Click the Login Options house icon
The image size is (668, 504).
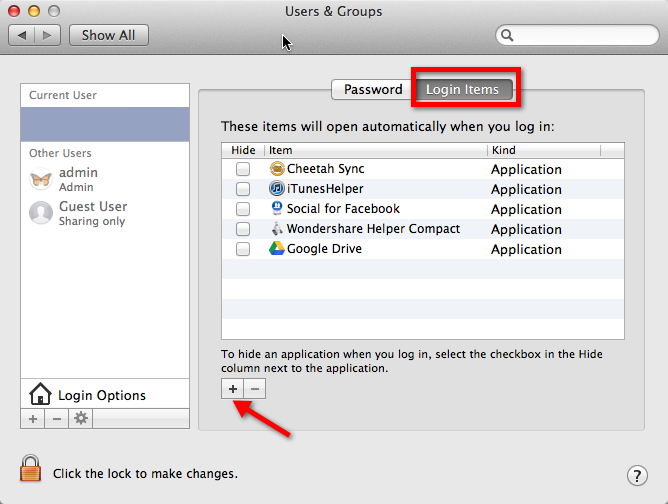[40, 394]
